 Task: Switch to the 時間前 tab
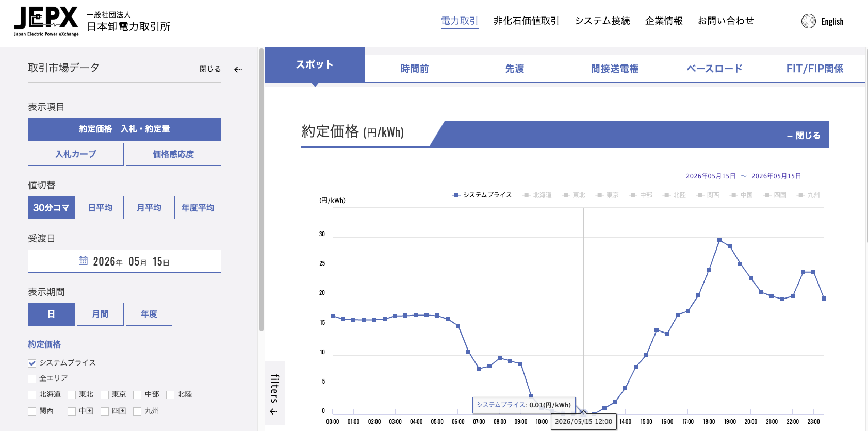pyautogui.click(x=415, y=69)
